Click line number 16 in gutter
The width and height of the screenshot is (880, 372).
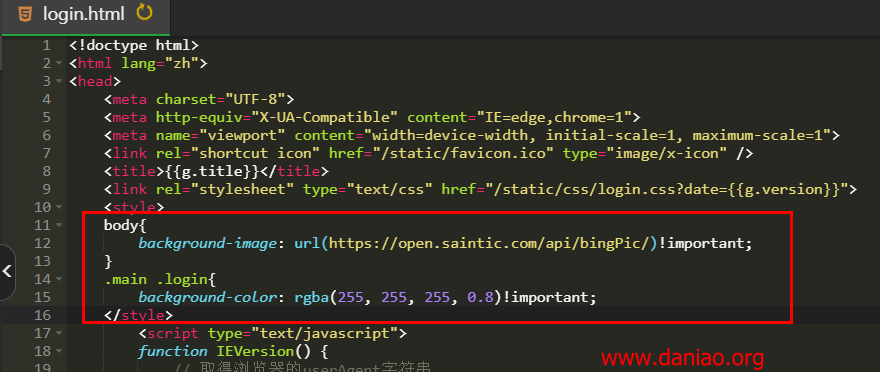[x=42, y=315]
